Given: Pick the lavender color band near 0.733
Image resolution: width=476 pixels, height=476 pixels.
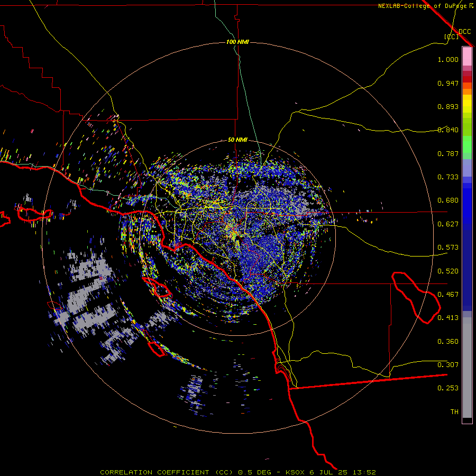Looking at the screenshot, I should (x=467, y=168).
